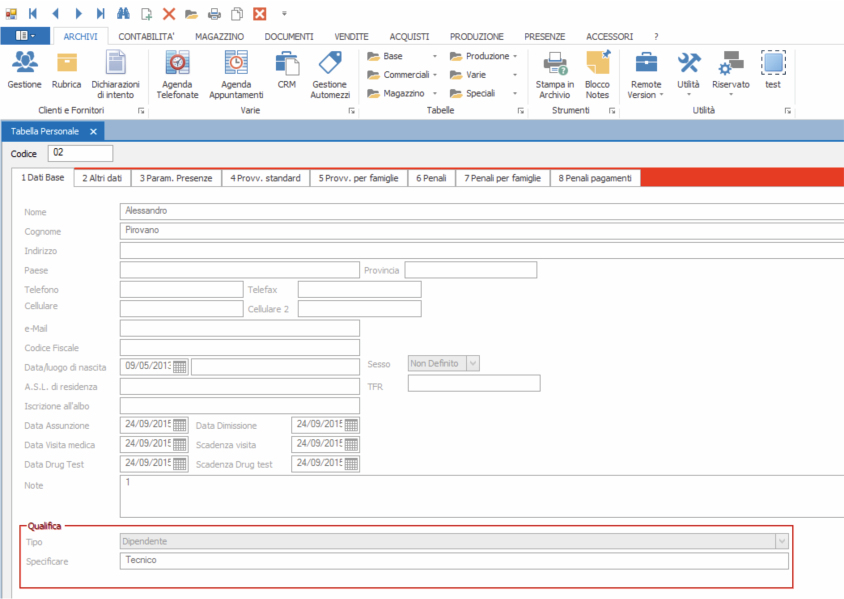Copy record with duplicate pages icon
Image resolution: width=844 pixels, height=599 pixels.
(x=237, y=13)
